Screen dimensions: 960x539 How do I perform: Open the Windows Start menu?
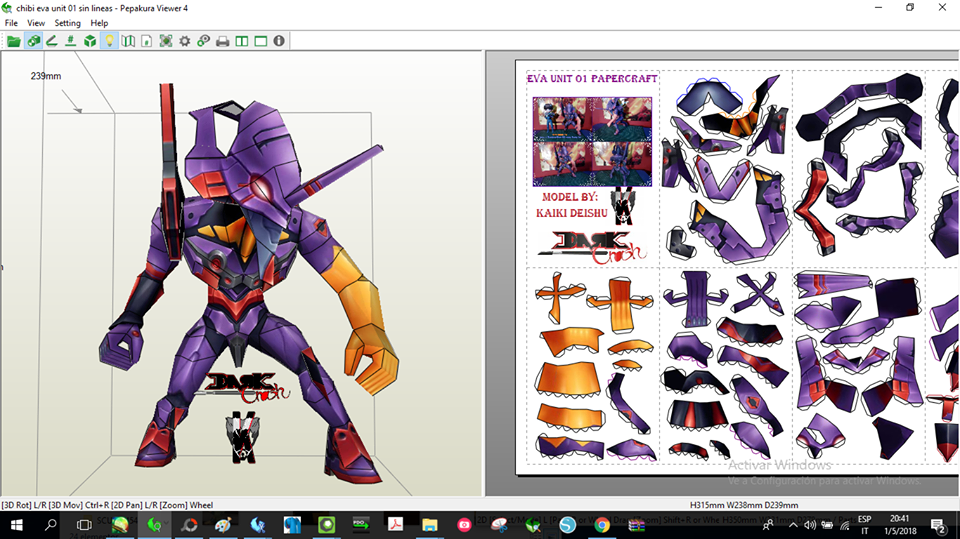[17, 525]
